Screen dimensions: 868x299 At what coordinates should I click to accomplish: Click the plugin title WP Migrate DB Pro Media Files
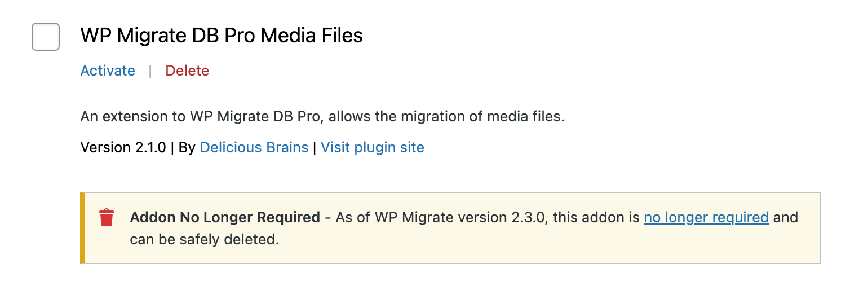click(x=222, y=36)
